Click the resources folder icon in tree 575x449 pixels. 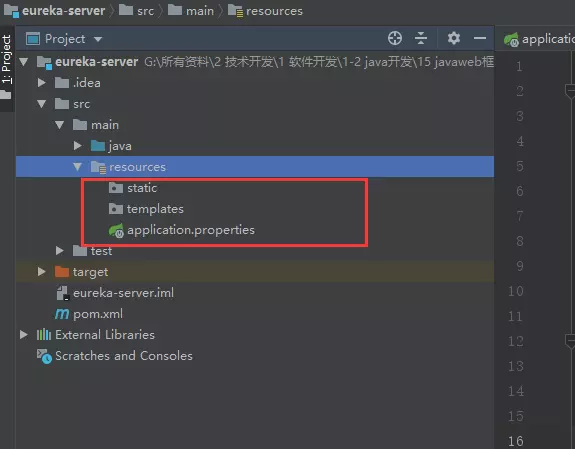pos(98,167)
